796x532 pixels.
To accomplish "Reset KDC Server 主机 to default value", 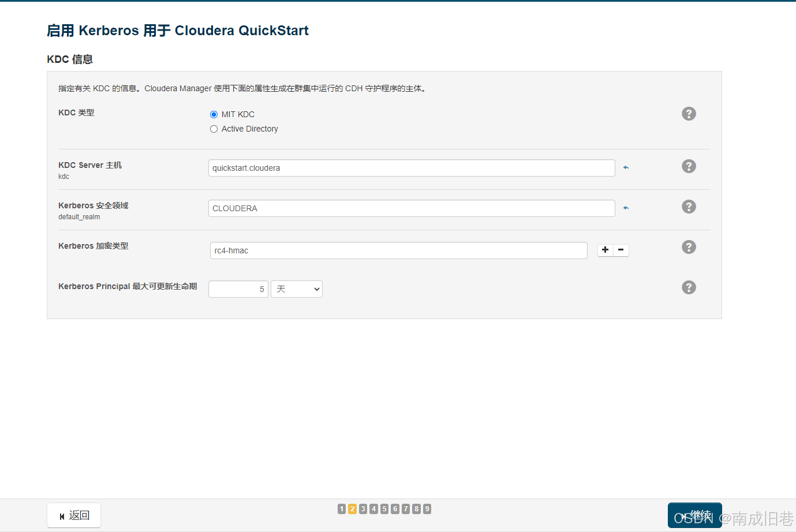I will (626, 168).
